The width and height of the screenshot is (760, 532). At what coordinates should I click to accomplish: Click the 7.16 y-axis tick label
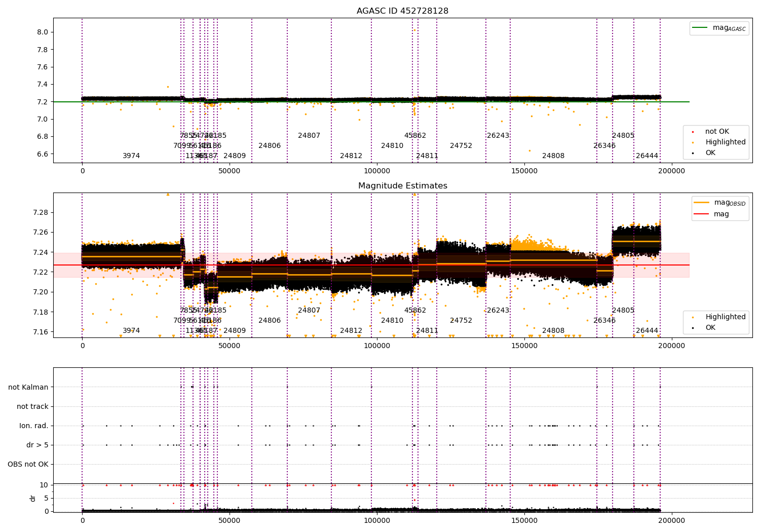coord(40,332)
